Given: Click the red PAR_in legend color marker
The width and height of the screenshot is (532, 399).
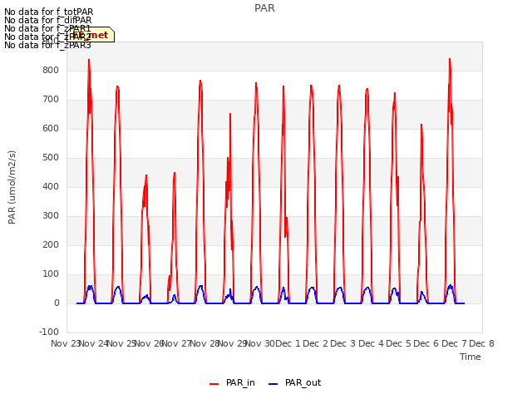Looking at the screenshot, I should tap(214, 384).
